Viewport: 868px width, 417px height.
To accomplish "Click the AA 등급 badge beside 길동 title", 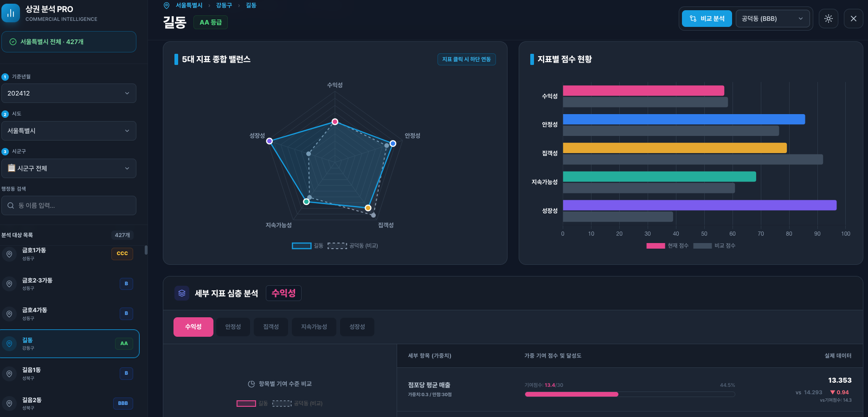I will pyautogui.click(x=211, y=22).
